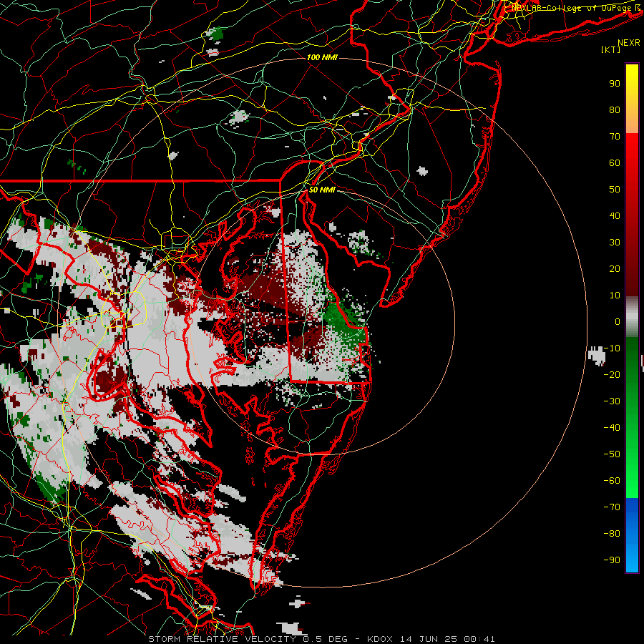
Task: Click the 14 JUN 25 date in footer
Action: [429, 639]
